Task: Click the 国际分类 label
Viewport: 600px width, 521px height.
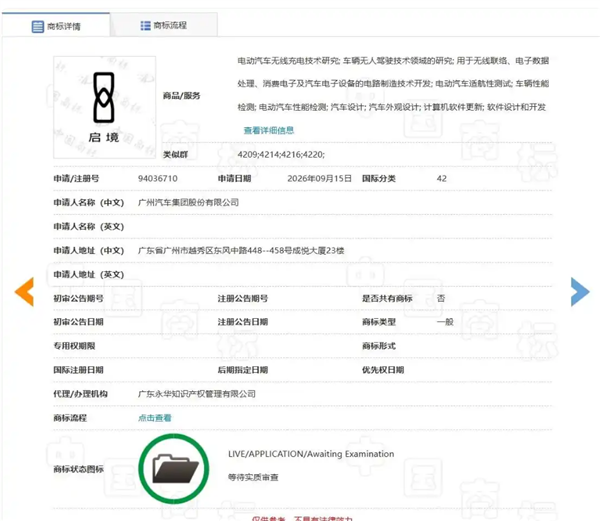Action: [x=379, y=179]
